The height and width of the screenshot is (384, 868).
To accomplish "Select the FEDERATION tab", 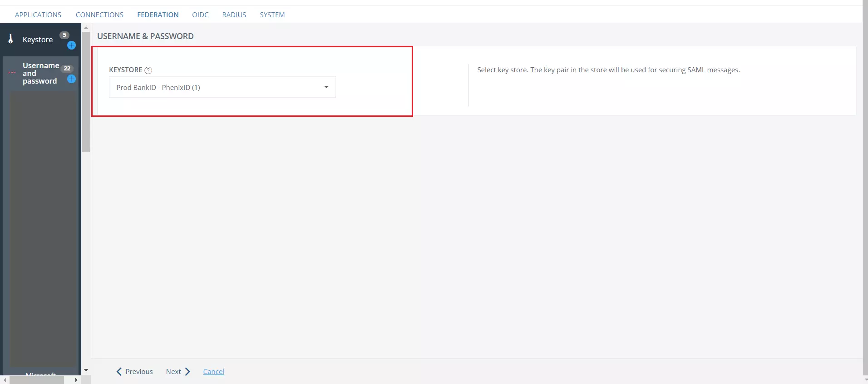I will (158, 15).
